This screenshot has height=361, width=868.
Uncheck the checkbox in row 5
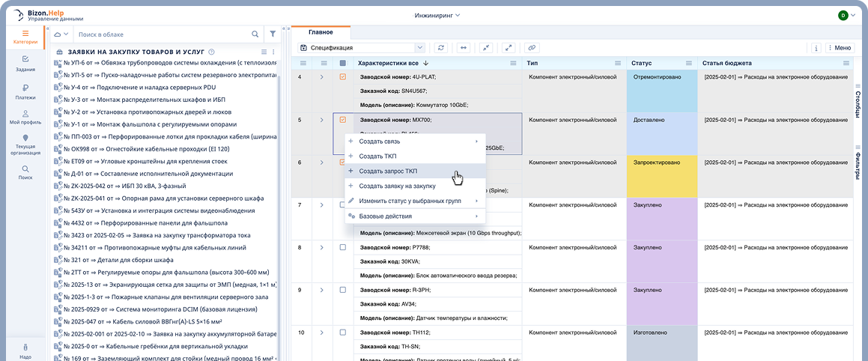(x=343, y=120)
